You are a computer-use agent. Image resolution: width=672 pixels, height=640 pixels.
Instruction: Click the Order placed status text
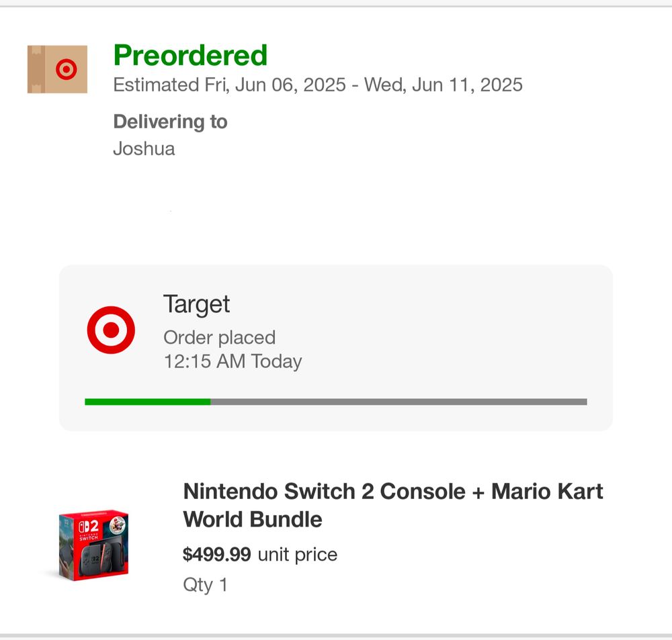(220, 338)
